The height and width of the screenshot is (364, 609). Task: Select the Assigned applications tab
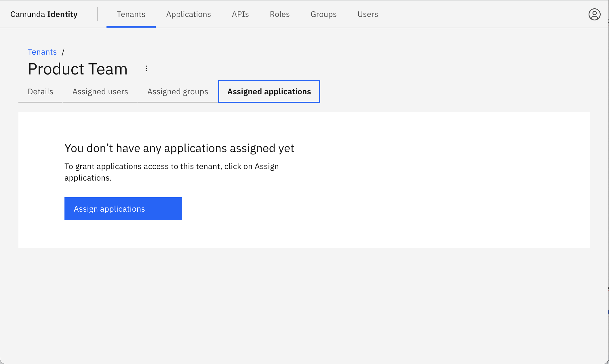[x=269, y=91]
